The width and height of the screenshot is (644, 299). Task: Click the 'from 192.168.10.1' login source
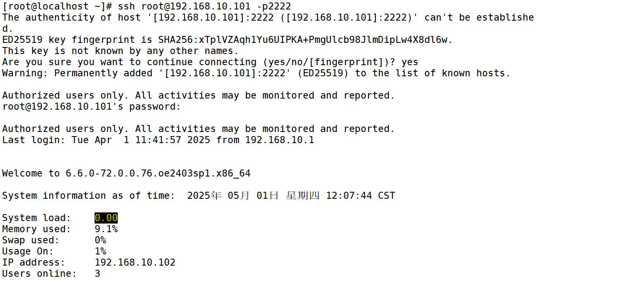pos(265,140)
